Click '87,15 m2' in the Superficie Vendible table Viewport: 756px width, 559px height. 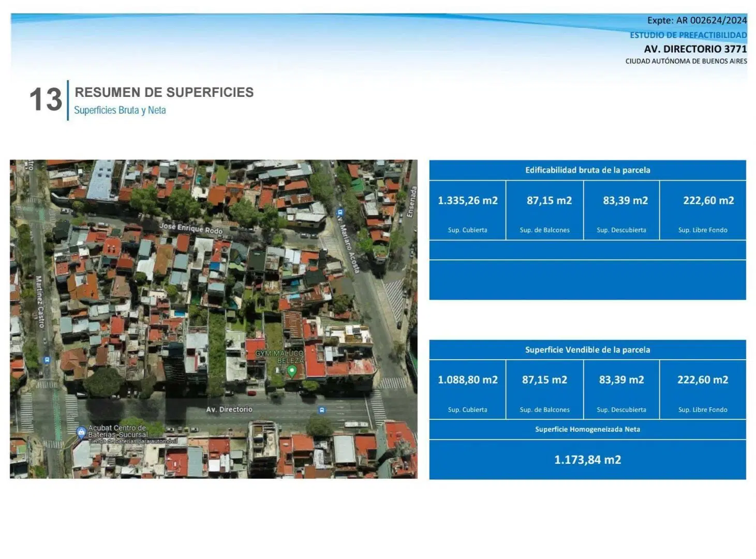coord(544,380)
